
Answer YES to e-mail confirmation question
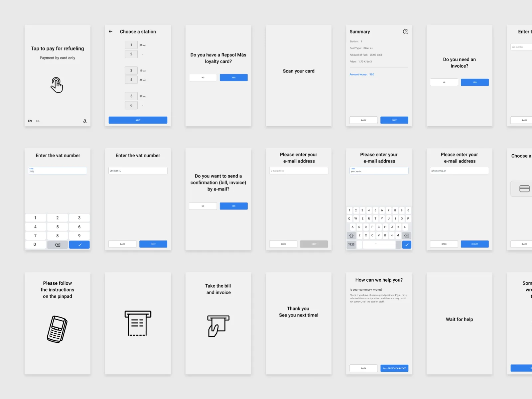pyautogui.click(x=234, y=206)
